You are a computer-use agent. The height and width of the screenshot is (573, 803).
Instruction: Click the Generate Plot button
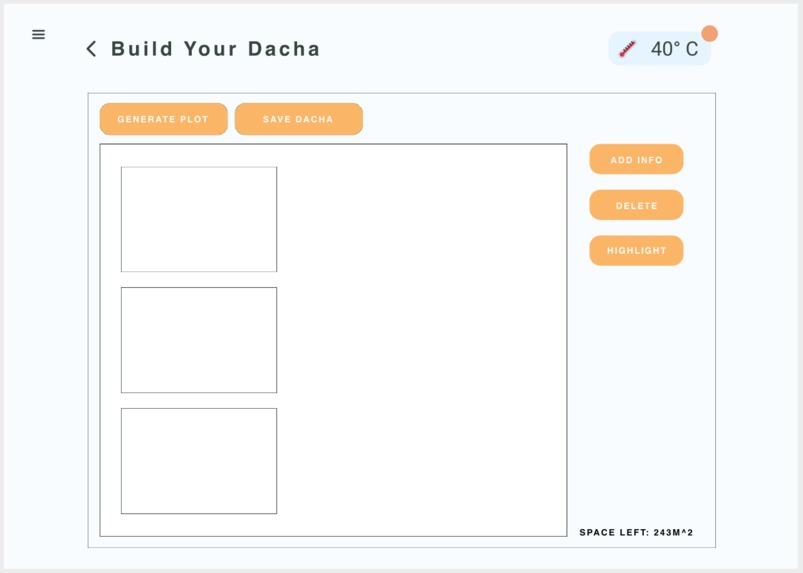[163, 119]
